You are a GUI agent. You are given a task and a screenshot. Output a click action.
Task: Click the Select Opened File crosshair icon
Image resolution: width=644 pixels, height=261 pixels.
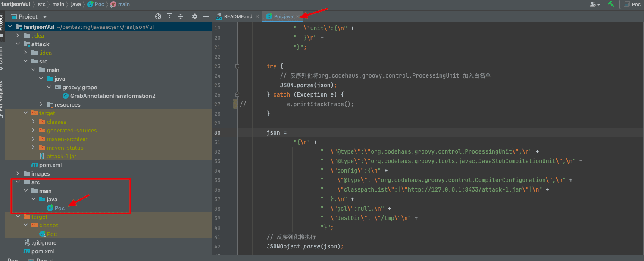[158, 16]
